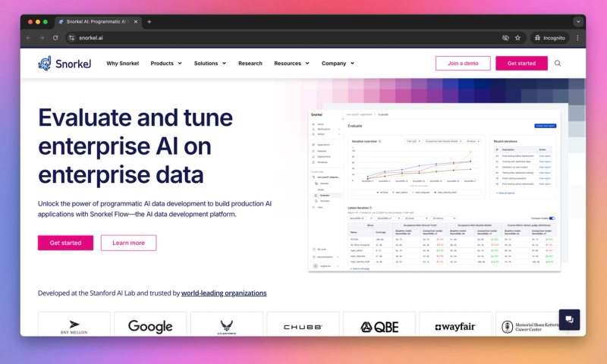
Task: Click the Incognito indicator button
Action: pyautogui.click(x=549, y=38)
